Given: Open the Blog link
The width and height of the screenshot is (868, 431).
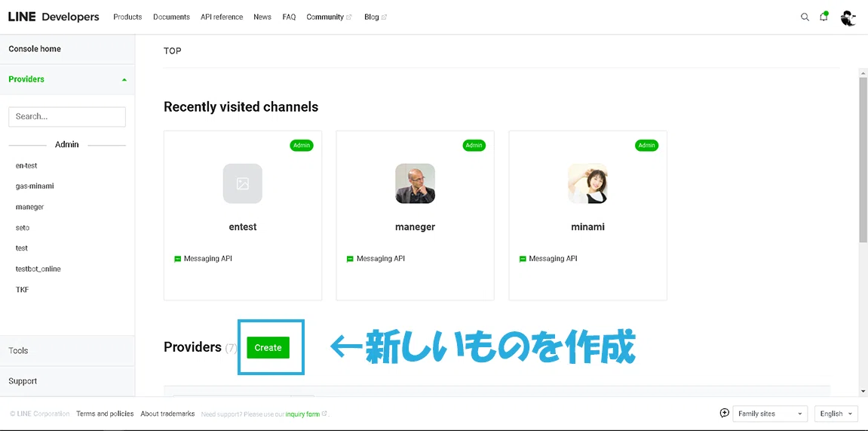Looking at the screenshot, I should click(372, 17).
